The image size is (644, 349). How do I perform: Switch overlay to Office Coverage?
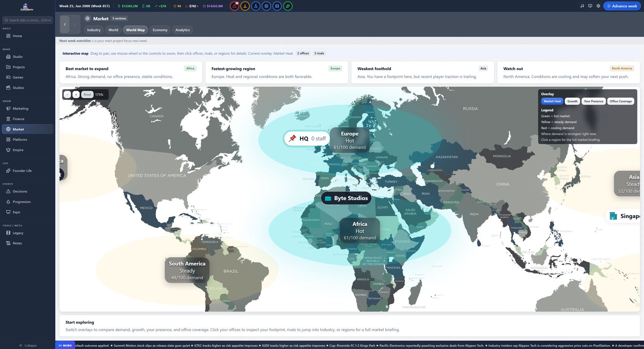pos(621,101)
